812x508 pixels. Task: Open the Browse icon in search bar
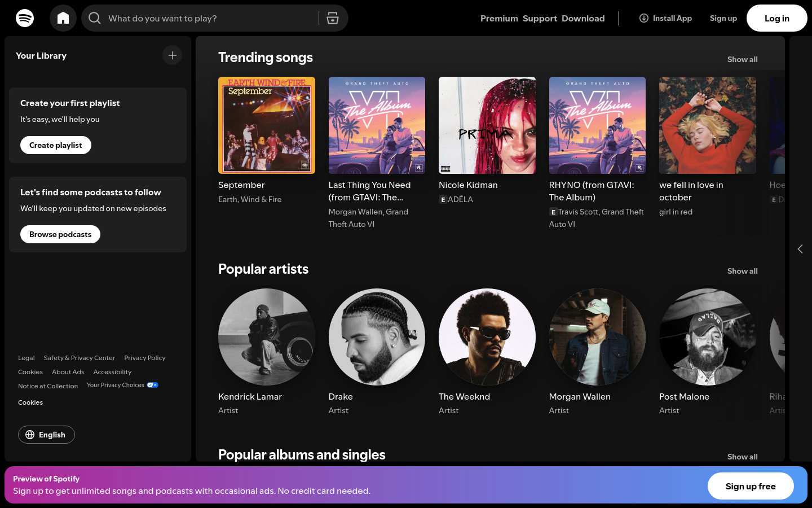[x=333, y=18]
